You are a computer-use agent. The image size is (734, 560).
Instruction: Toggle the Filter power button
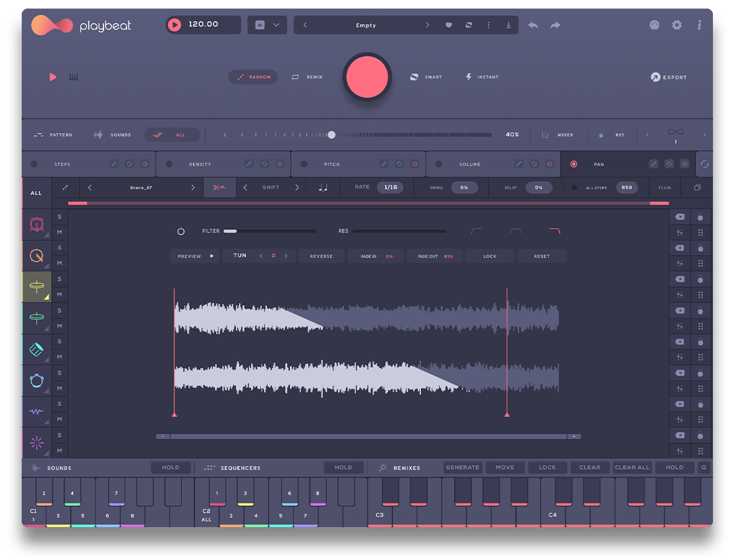tap(180, 231)
